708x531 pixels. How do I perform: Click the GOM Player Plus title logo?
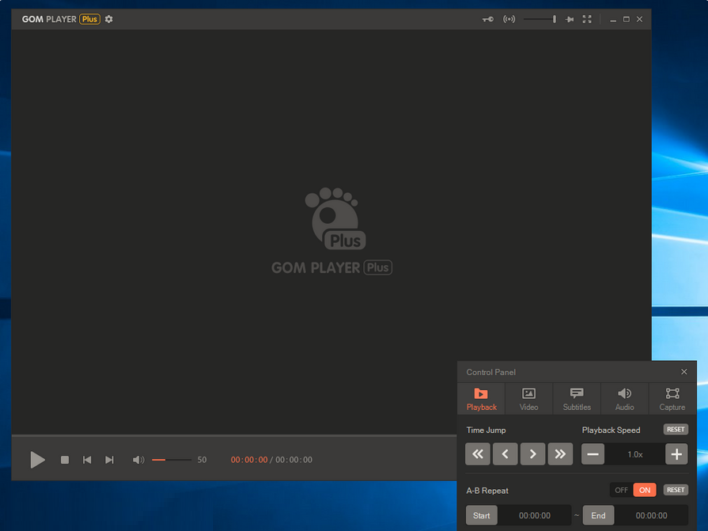(x=61, y=19)
